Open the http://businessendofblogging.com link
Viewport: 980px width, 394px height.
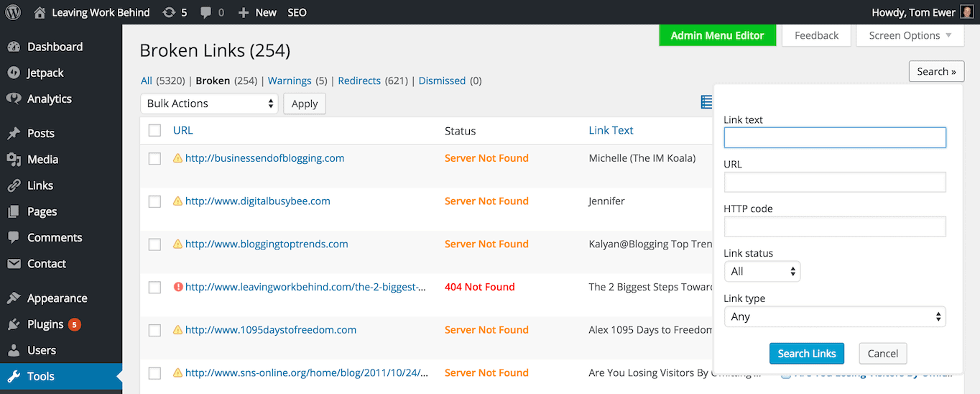click(264, 157)
